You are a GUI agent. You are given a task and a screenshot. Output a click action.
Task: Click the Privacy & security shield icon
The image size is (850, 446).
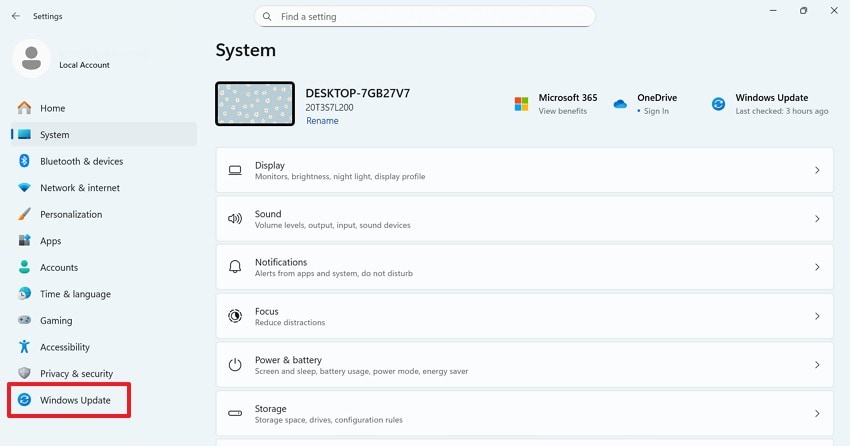tap(24, 373)
